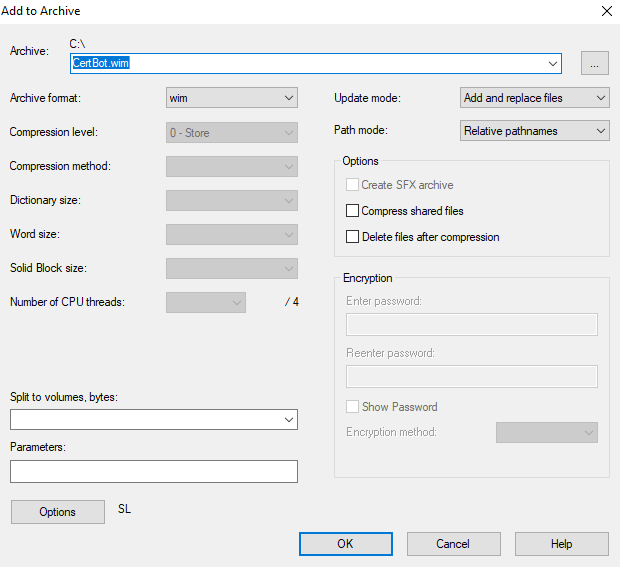Open the Encryption method dropdown
Screen dimensions: 620x567
pos(546,432)
